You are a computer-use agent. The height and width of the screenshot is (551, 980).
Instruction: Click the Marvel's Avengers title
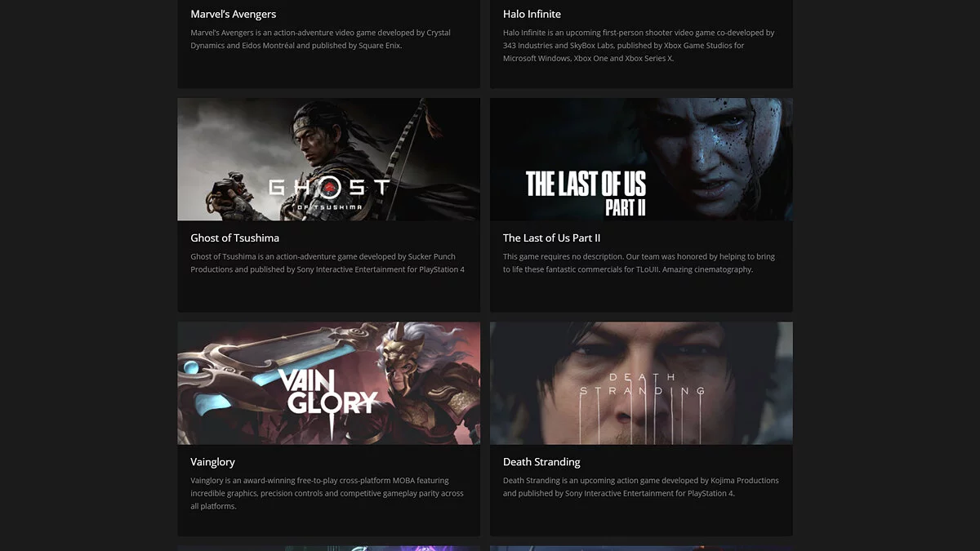234,14
